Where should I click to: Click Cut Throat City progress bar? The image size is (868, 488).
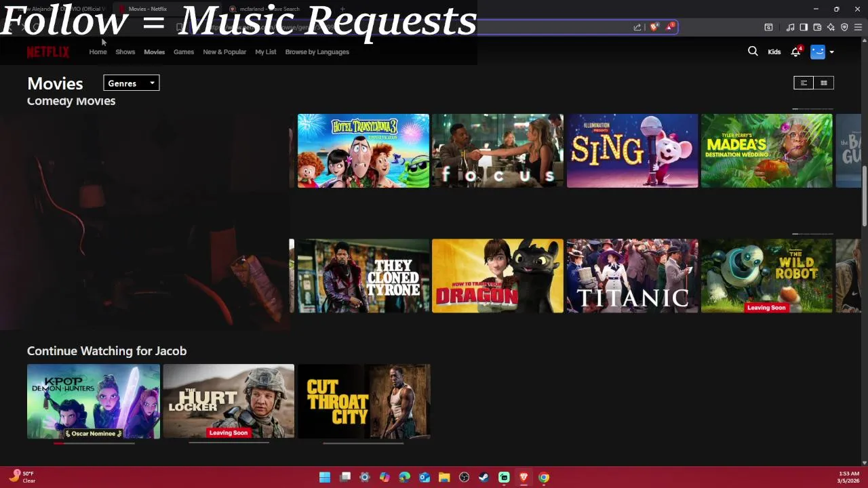point(363,443)
